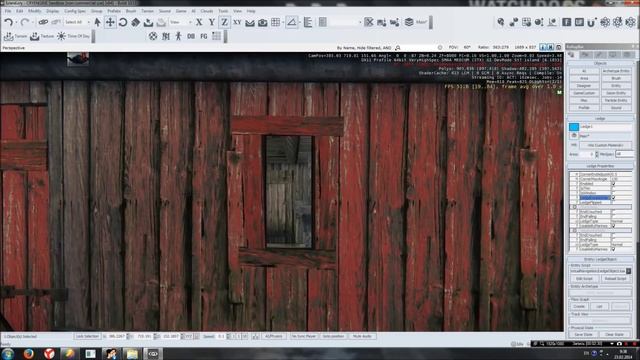Expand the upper collapsed group in Ledge Properties
The width and height of the screenshot is (640, 360).
click(575, 207)
